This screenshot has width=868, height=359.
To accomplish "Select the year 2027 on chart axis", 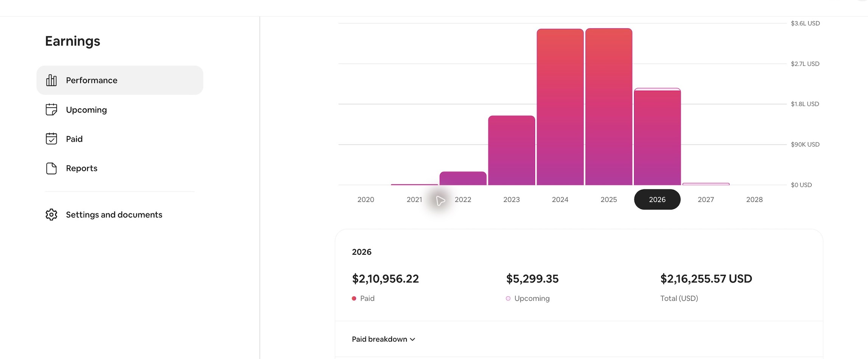I will [x=706, y=200].
